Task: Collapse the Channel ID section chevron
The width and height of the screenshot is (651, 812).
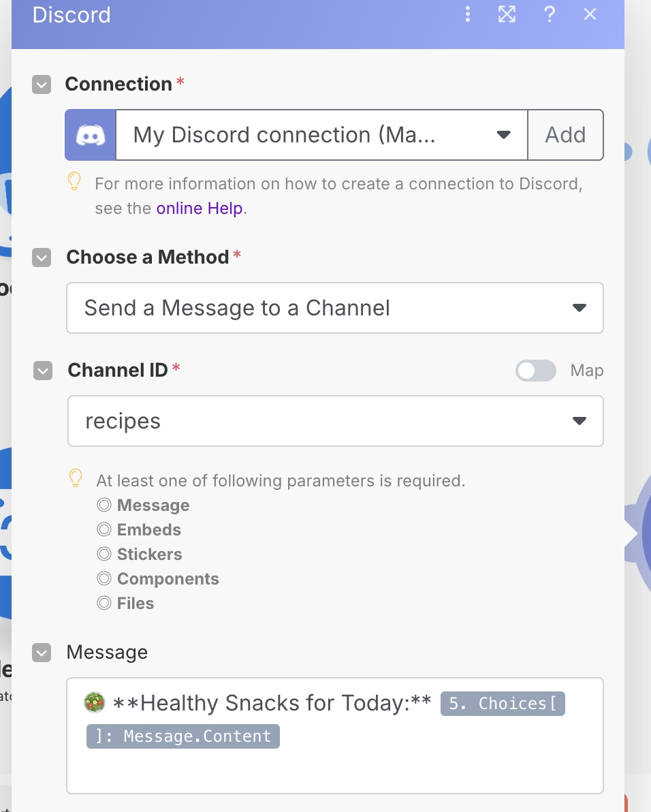Action: (x=43, y=371)
